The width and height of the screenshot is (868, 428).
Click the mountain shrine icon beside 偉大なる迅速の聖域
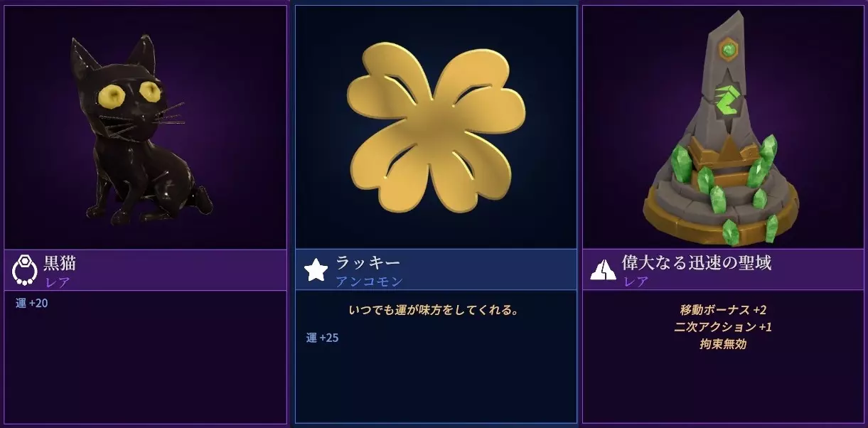(x=603, y=270)
